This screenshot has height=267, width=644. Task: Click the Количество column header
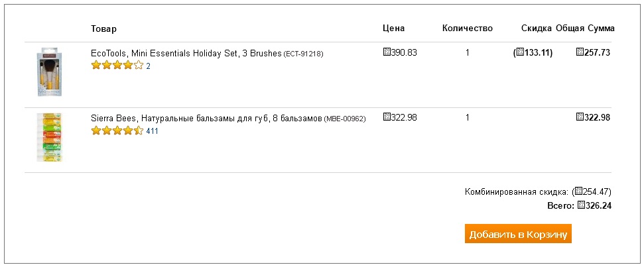(x=468, y=28)
